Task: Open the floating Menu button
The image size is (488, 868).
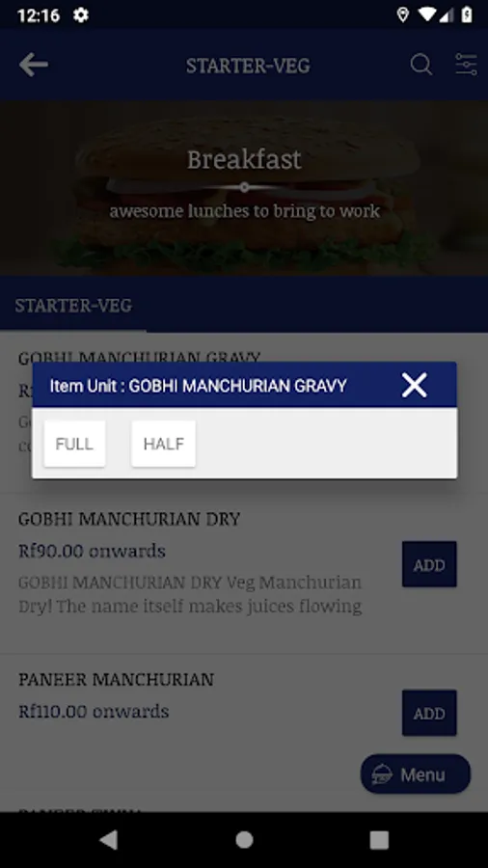Action: [416, 773]
